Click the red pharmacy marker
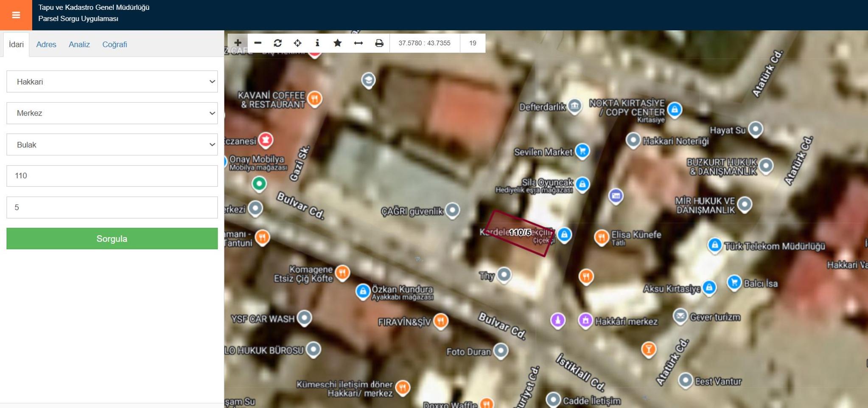 266,140
